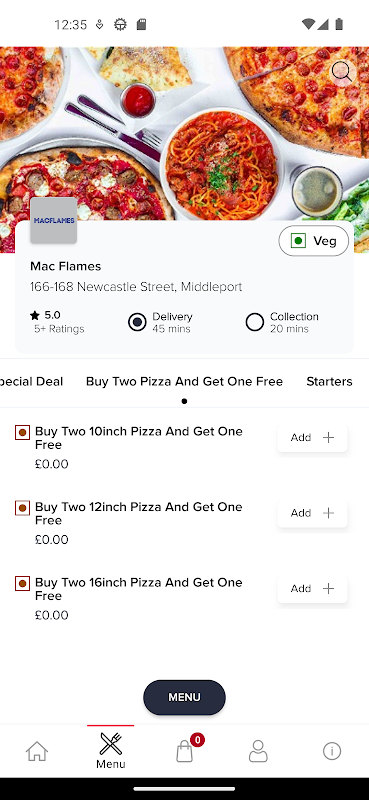Screen dimensions: 369x800
Task: Click the plus on 16inch pizza deal
Action: (329, 588)
